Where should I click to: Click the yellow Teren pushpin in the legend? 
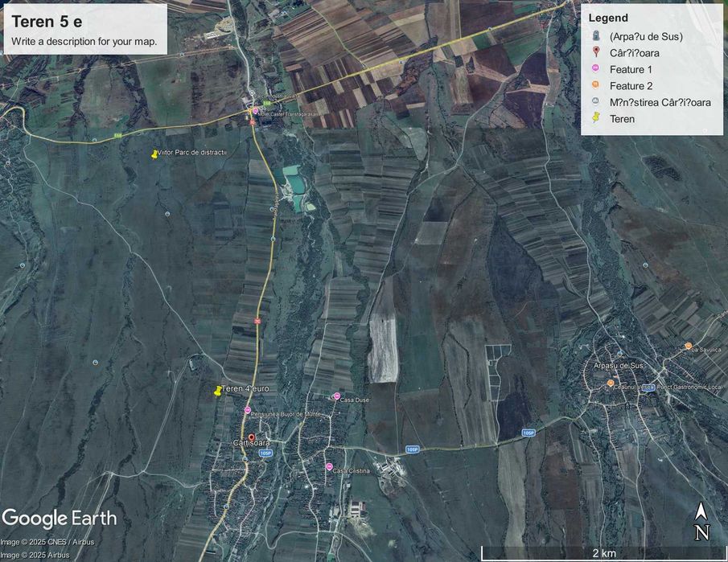point(596,117)
